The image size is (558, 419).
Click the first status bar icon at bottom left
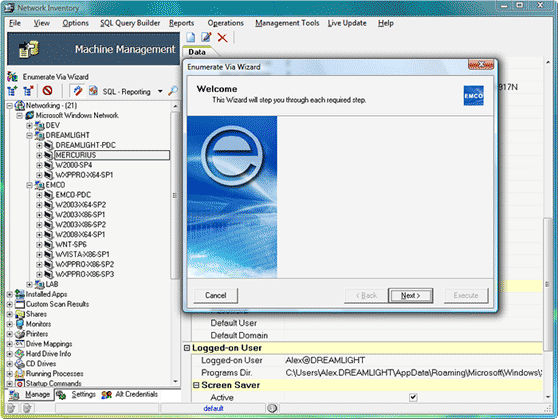tap(11, 408)
